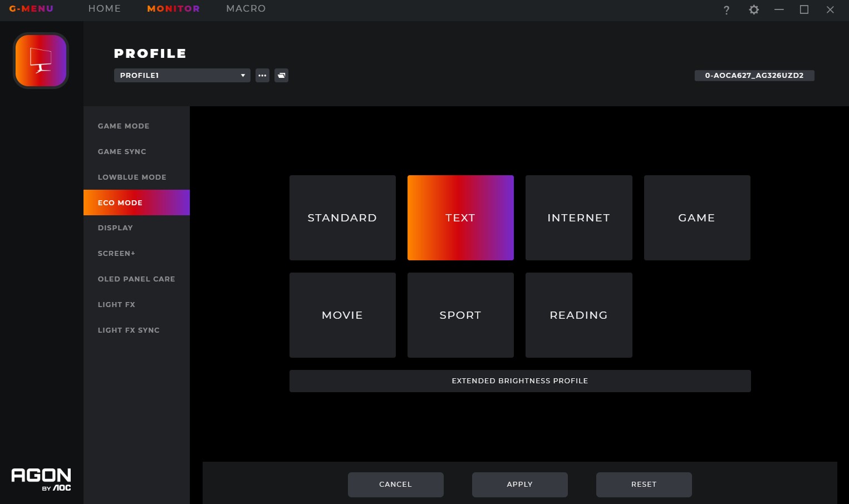Click the AGON by AOC logo
This screenshot has width=849, height=504.
click(x=41, y=479)
